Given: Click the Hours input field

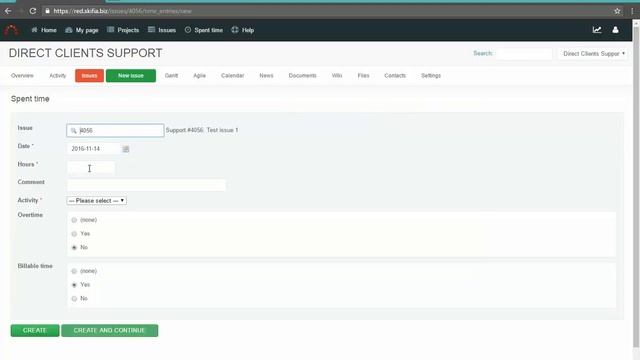Looking at the screenshot, I should tap(91, 167).
